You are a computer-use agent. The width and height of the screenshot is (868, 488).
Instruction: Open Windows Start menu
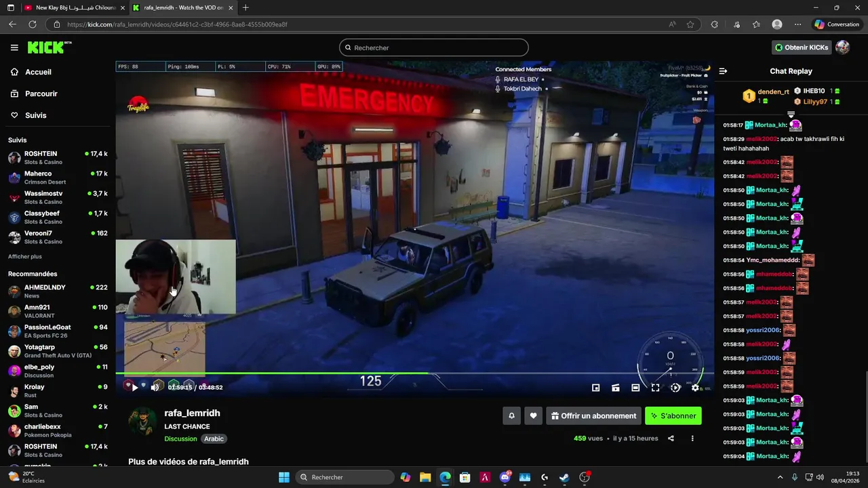click(x=284, y=477)
